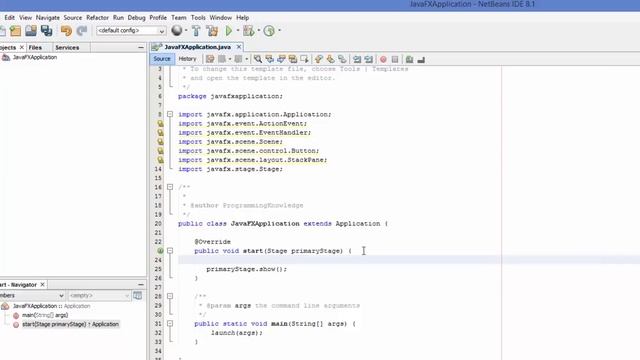Minimize the Projects panel group
The height and width of the screenshot is (360, 640).
tap(141, 48)
